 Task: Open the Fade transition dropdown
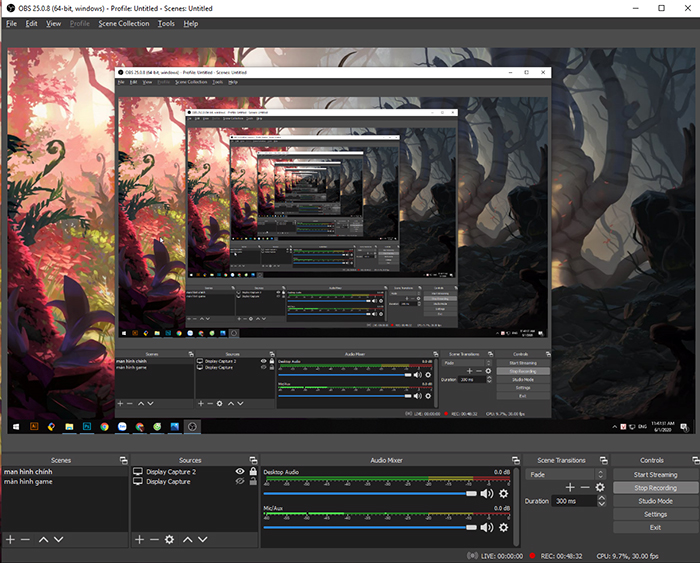565,474
